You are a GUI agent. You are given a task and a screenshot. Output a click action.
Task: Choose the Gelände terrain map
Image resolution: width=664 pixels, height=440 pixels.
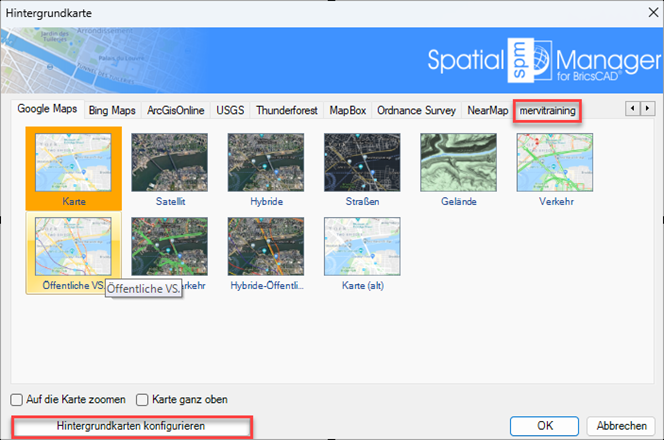tap(457, 163)
